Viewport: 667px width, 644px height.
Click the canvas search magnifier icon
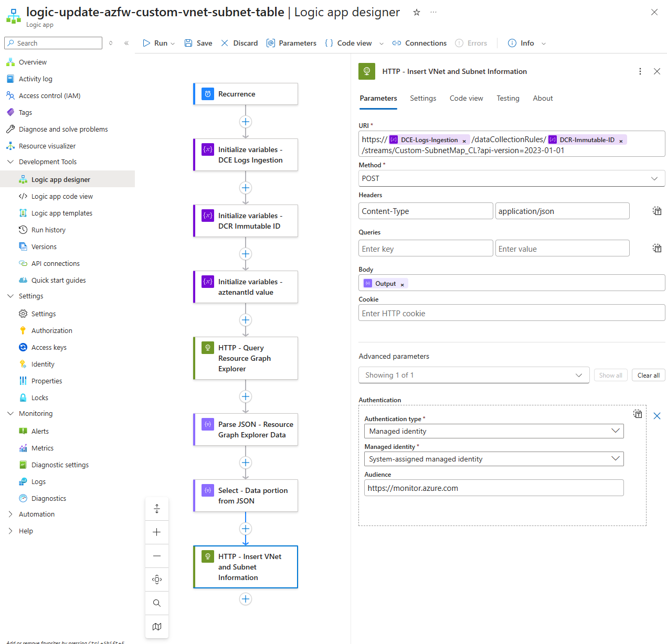click(157, 603)
